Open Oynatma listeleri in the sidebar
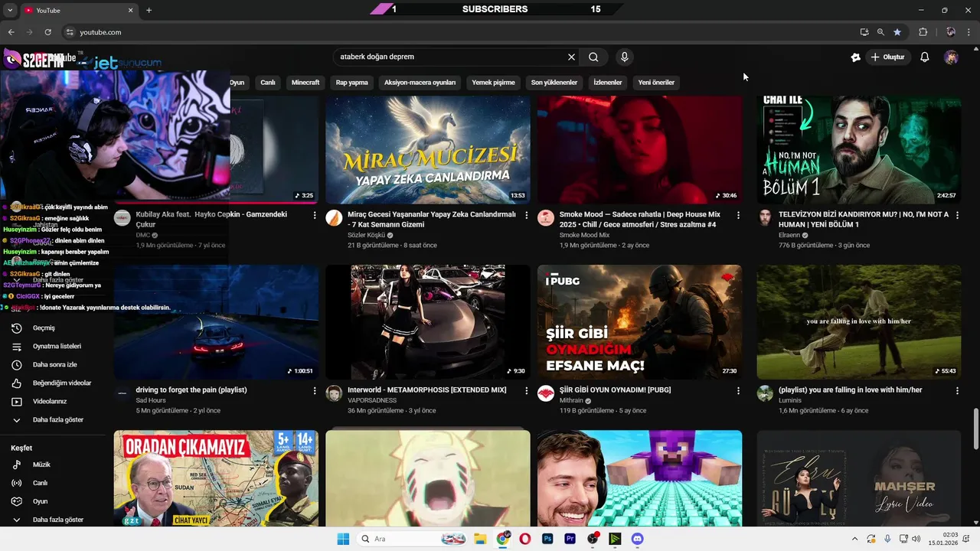 pyautogui.click(x=57, y=347)
